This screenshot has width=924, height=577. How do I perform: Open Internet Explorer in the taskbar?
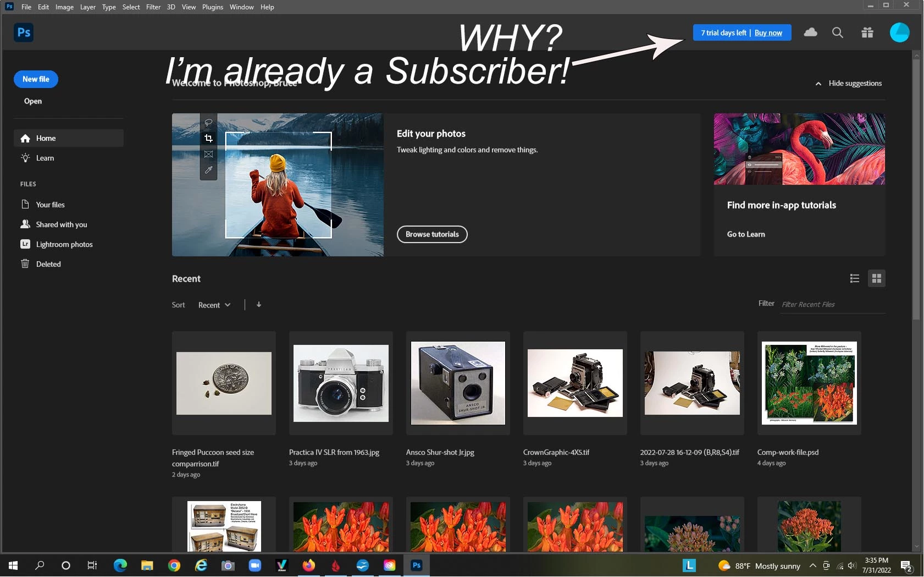point(201,565)
